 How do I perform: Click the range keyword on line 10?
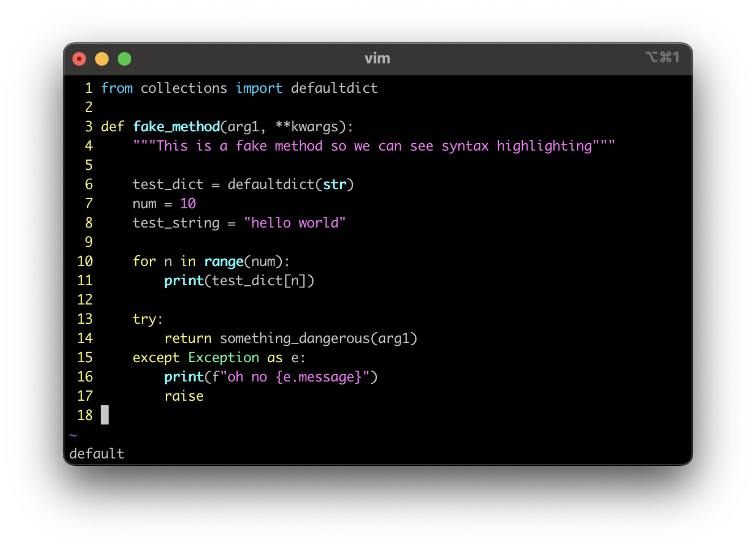tap(224, 261)
